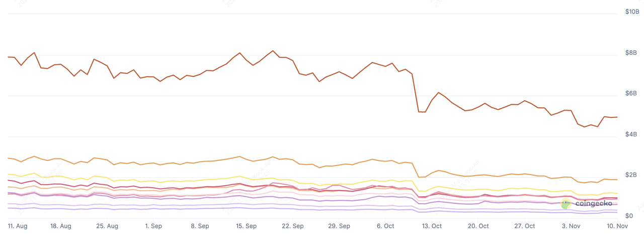Click the 25. Aug date tick
The height and width of the screenshot is (238, 644).
click(107, 226)
